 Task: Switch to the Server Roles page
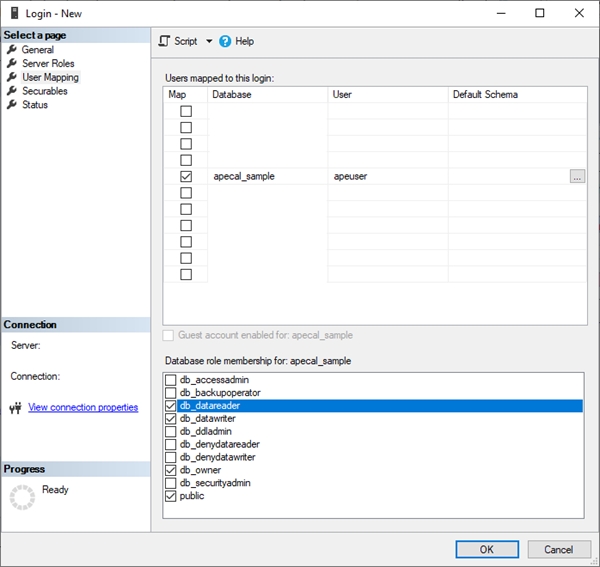[48, 64]
